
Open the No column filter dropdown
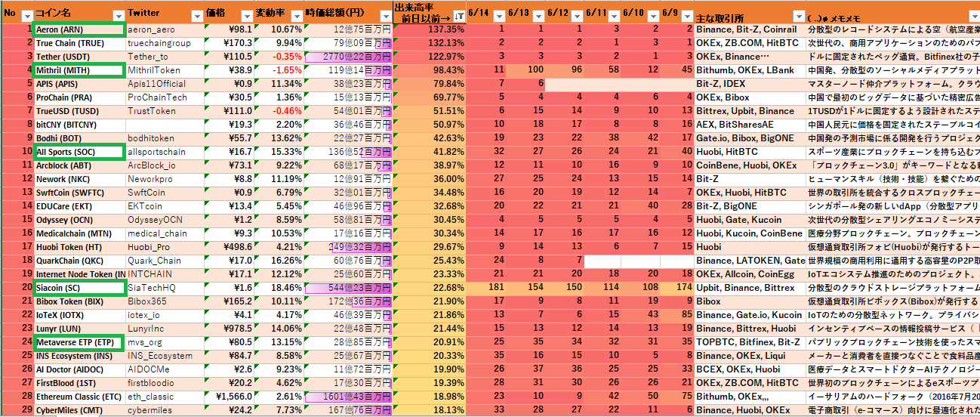pyautogui.click(x=27, y=16)
